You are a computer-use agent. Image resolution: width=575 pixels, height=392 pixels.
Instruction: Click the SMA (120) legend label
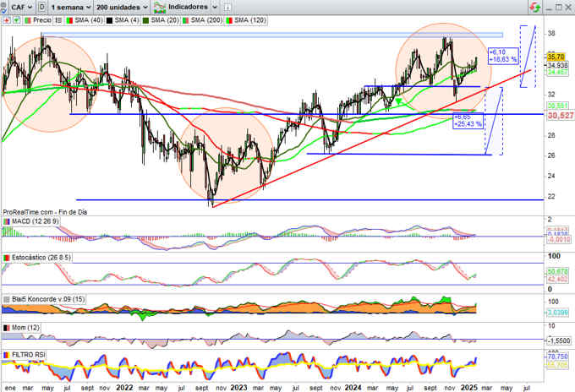pyautogui.click(x=245, y=19)
